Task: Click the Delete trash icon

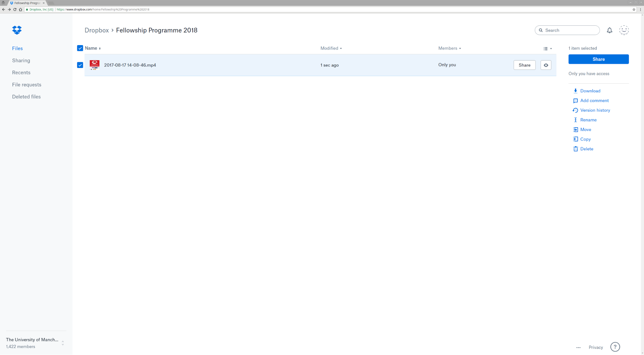Action: point(575,149)
